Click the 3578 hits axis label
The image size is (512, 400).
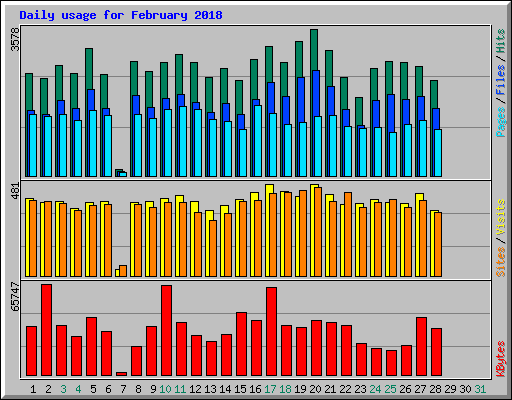(x=15, y=39)
